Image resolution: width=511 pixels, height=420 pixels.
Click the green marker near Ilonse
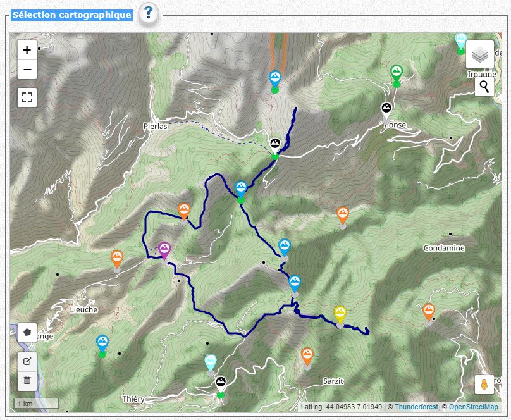pos(397,73)
